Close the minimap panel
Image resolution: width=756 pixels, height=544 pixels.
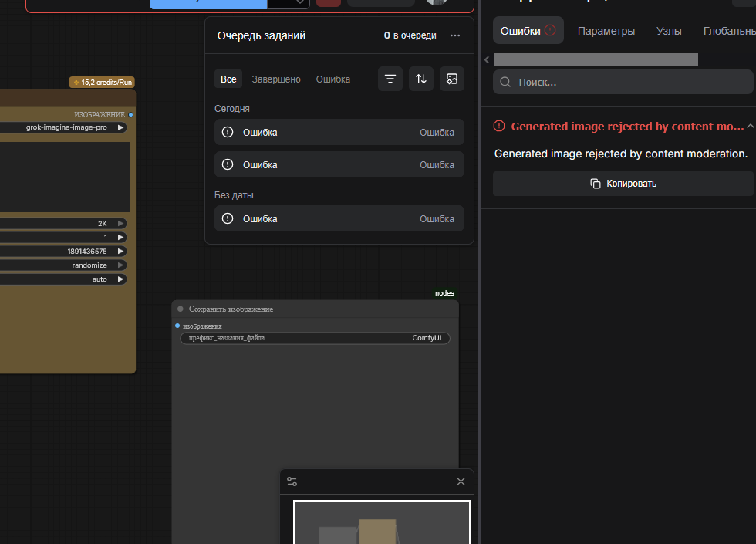[x=461, y=481]
